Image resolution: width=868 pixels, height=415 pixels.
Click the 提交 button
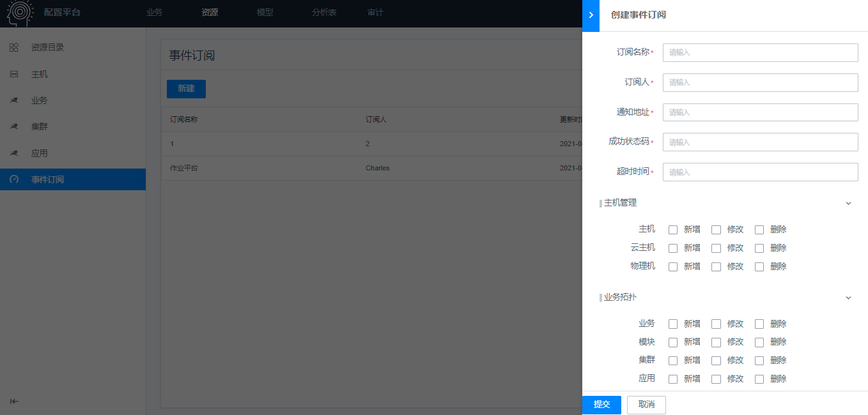click(601, 405)
